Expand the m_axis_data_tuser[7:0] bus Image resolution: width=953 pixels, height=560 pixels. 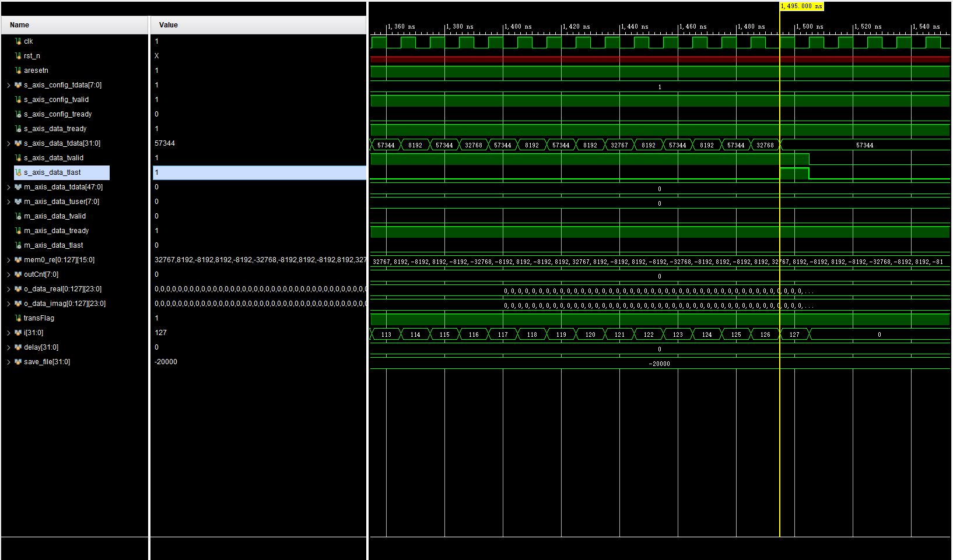coord(8,202)
